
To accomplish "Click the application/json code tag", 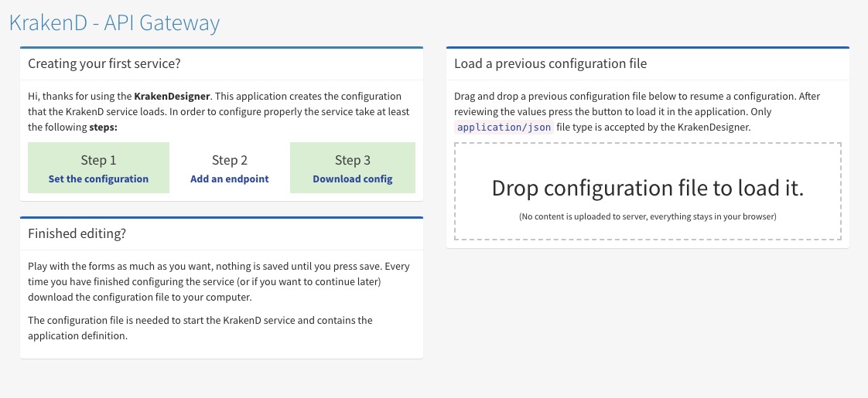I will tap(504, 127).
